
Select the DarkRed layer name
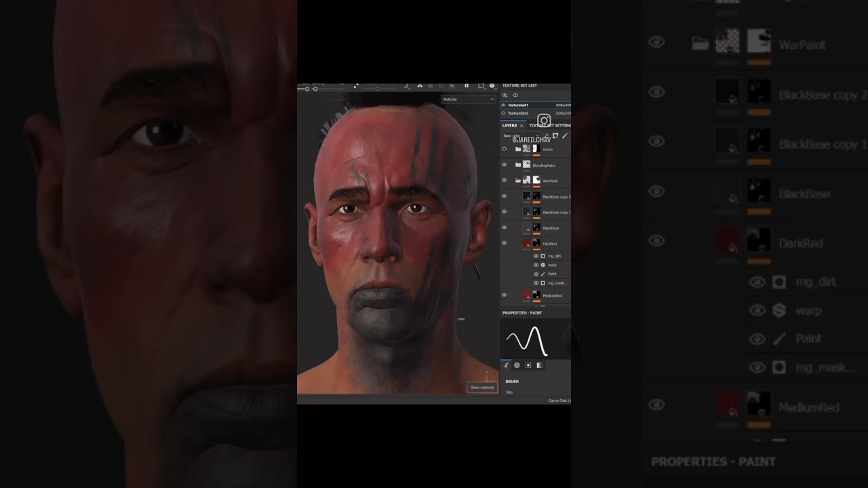point(550,243)
